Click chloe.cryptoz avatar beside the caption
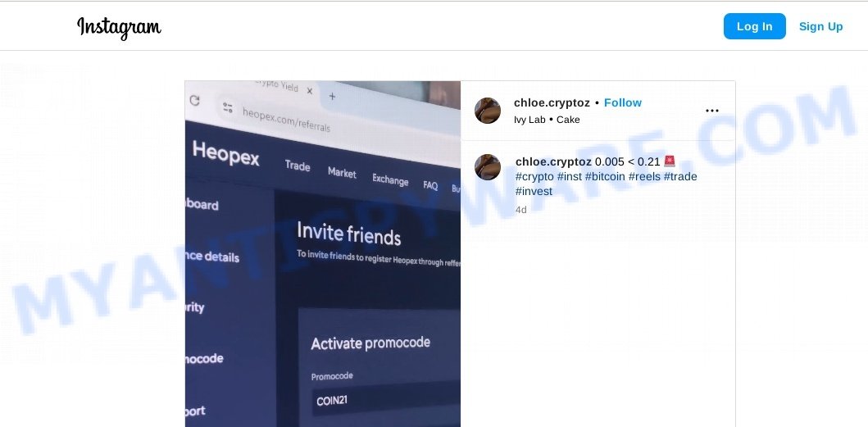The height and width of the screenshot is (427, 868). tap(488, 167)
